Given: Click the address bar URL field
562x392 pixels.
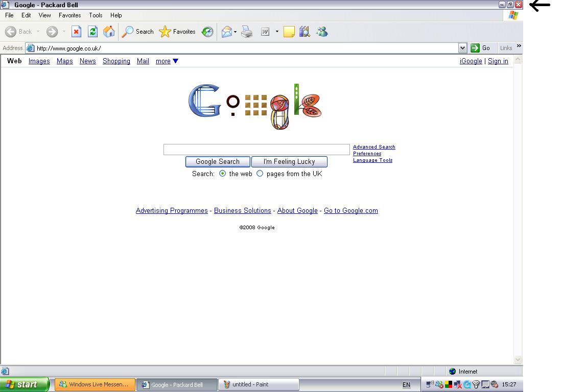Looking at the screenshot, I should [x=247, y=48].
